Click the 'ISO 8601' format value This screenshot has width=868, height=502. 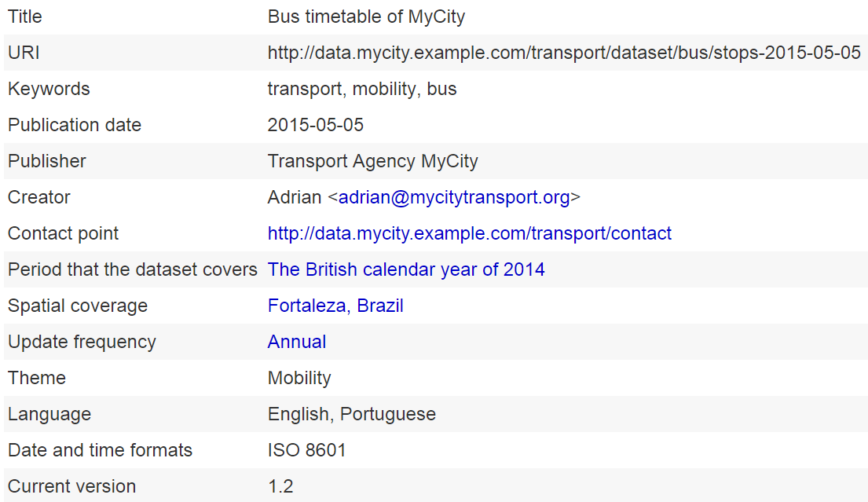(306, 450)
